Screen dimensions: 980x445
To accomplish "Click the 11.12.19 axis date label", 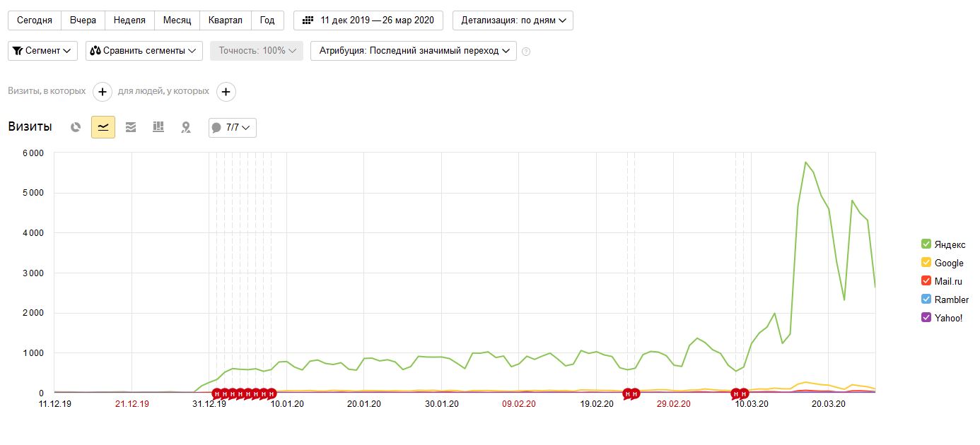I will tap(54, 405).
